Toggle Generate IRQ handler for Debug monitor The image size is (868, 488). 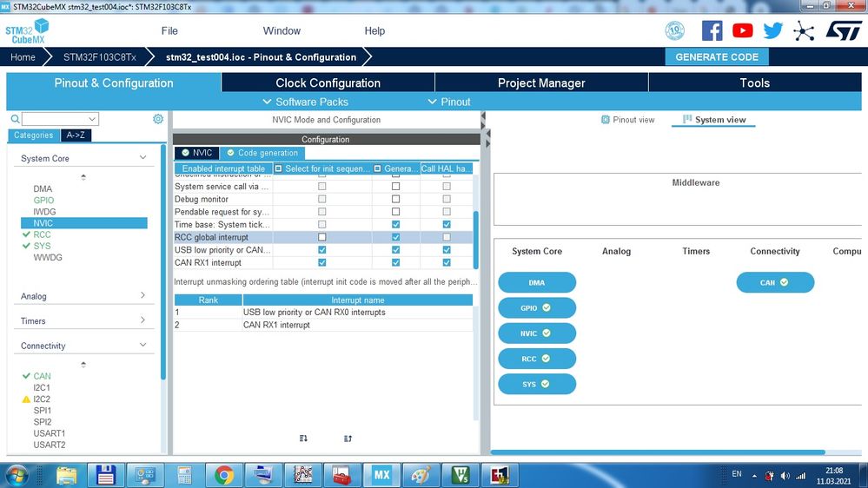(x=395, y=199)
